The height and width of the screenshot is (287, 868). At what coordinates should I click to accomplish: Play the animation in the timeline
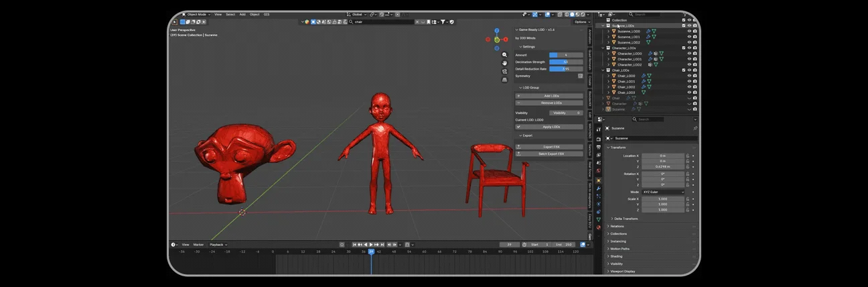click(x=371, y=245)
